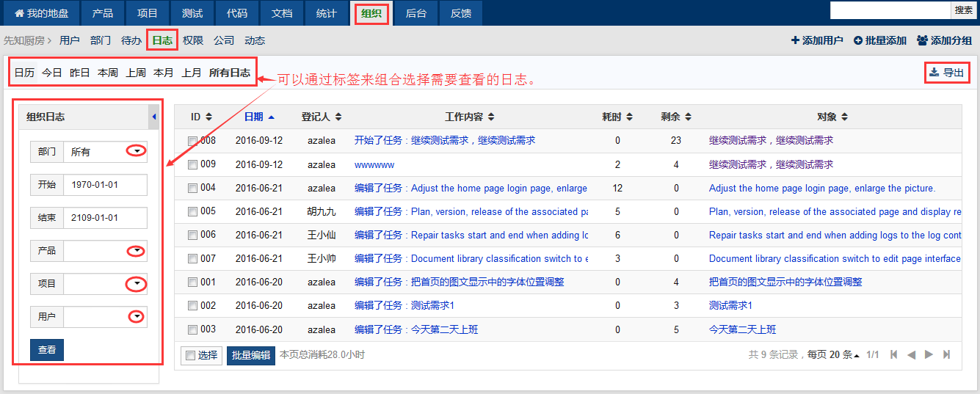The width and height of the screenshot is (980, 394).
Task: Sort table by ID column arrows
Action: point(208,117)
